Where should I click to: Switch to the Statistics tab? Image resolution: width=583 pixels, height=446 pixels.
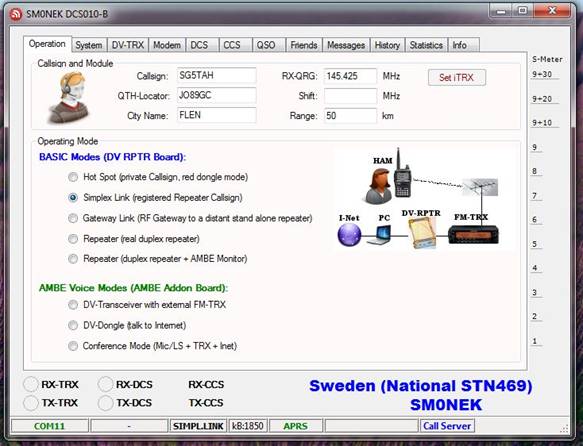(426, 45)
